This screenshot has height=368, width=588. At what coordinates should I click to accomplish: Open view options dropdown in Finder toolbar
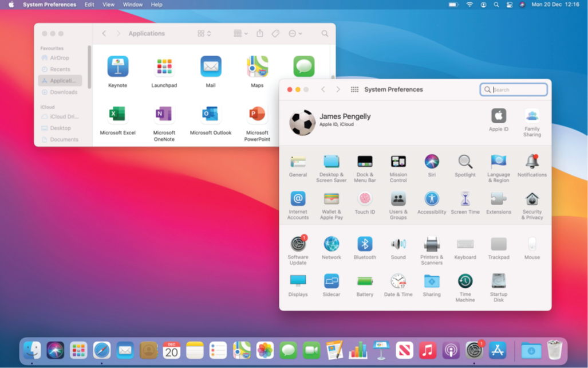(204, 33)
